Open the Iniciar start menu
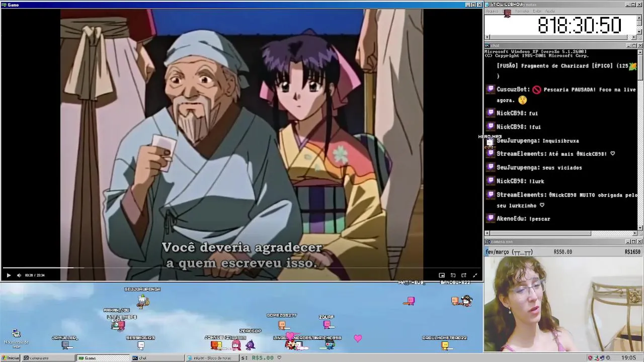 (11, 358)
